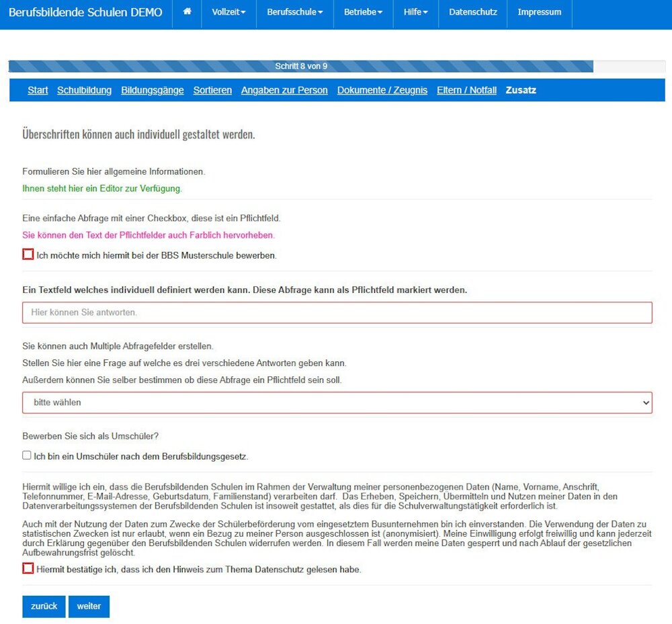Open the Betriebe dropdown menu

click(363, 12)
